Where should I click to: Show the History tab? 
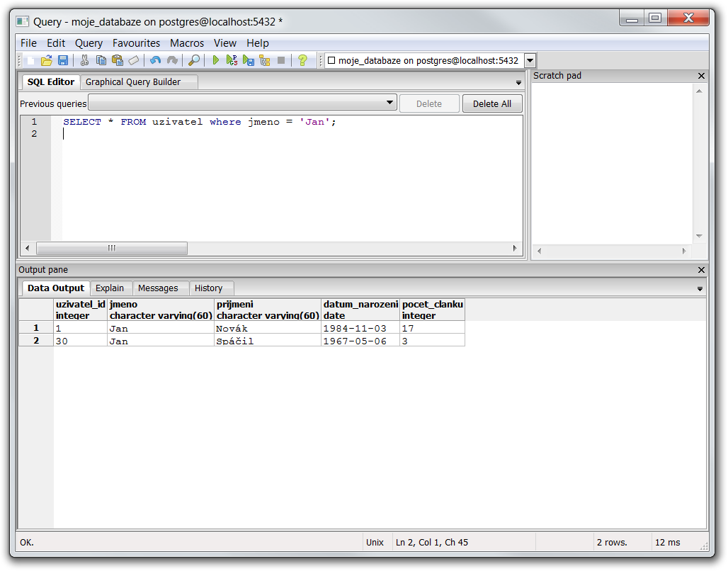point(208,288)
